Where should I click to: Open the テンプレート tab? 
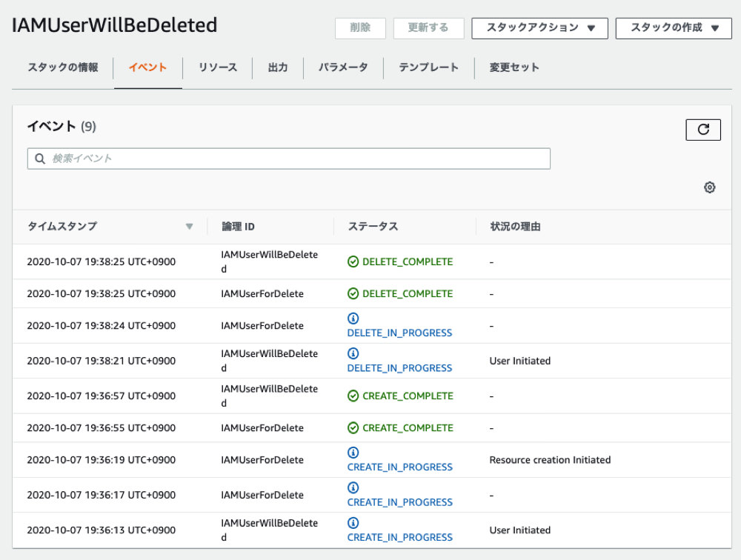point(428,67)
